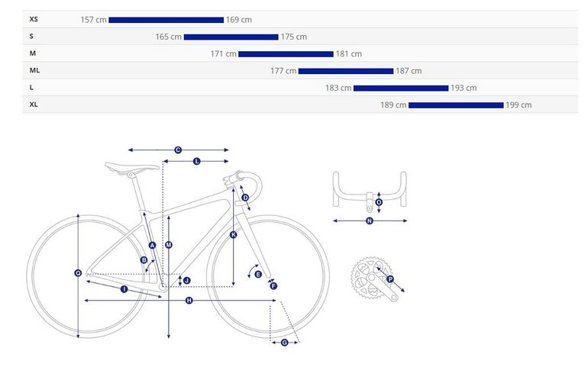Select the M size row label
588x367 pixels.
click(x=33, y=53)
